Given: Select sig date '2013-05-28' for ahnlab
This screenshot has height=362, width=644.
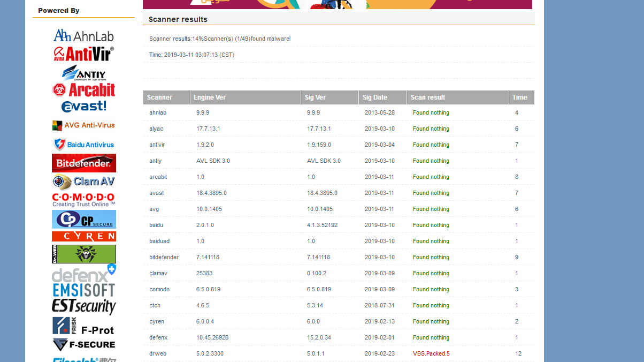Looking at the screenshot, I should point(380,112).
